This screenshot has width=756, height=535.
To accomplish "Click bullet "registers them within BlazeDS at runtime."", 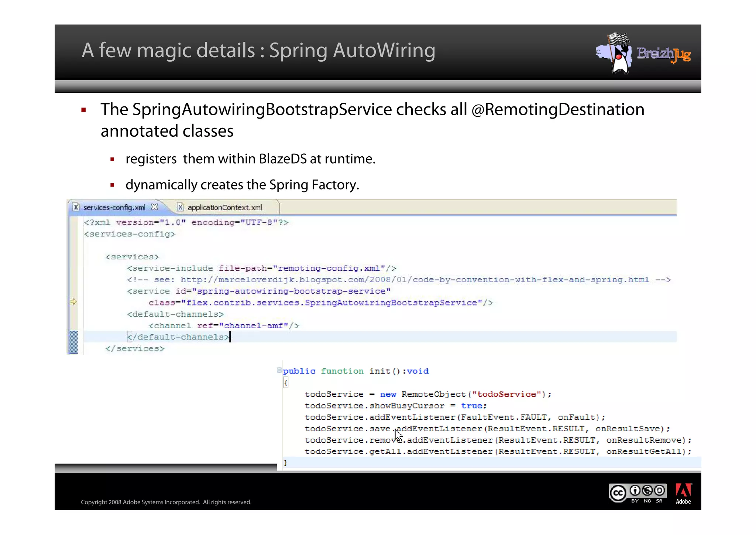I will tap(250, 159).
